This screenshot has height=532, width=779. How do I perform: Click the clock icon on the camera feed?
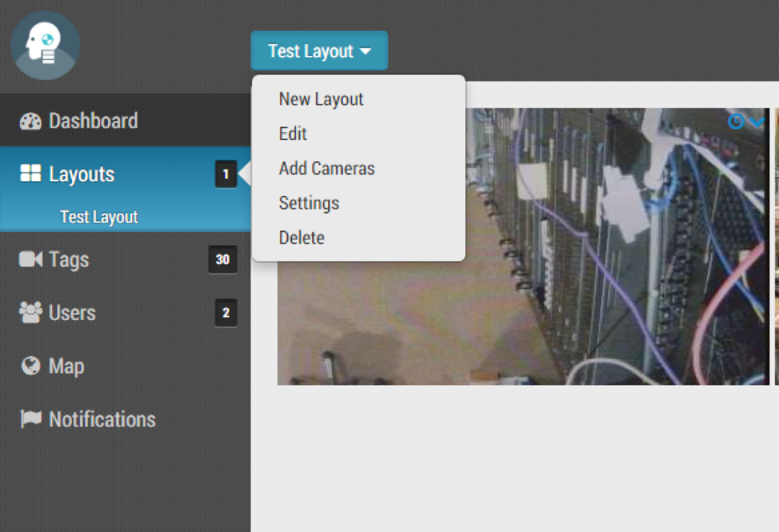734,122
